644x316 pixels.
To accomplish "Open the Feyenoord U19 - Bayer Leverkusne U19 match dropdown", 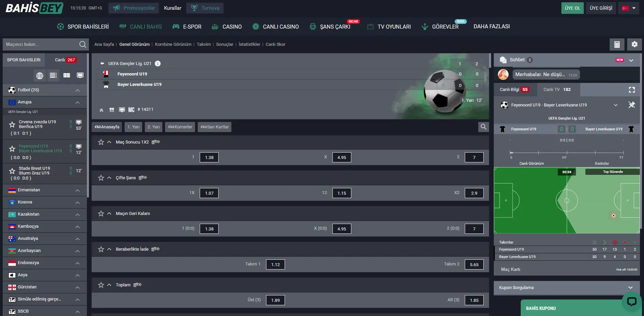I will coord(616,105).
